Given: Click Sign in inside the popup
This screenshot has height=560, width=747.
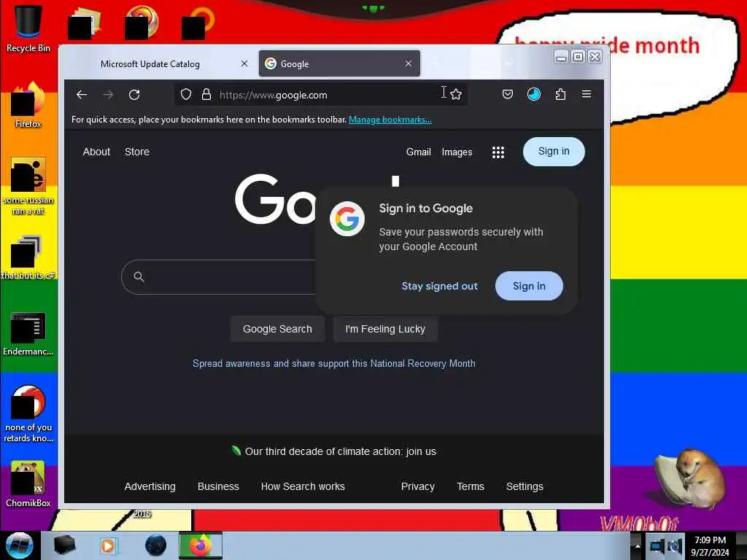Looking at the screenshot, I should click(529, 286).
